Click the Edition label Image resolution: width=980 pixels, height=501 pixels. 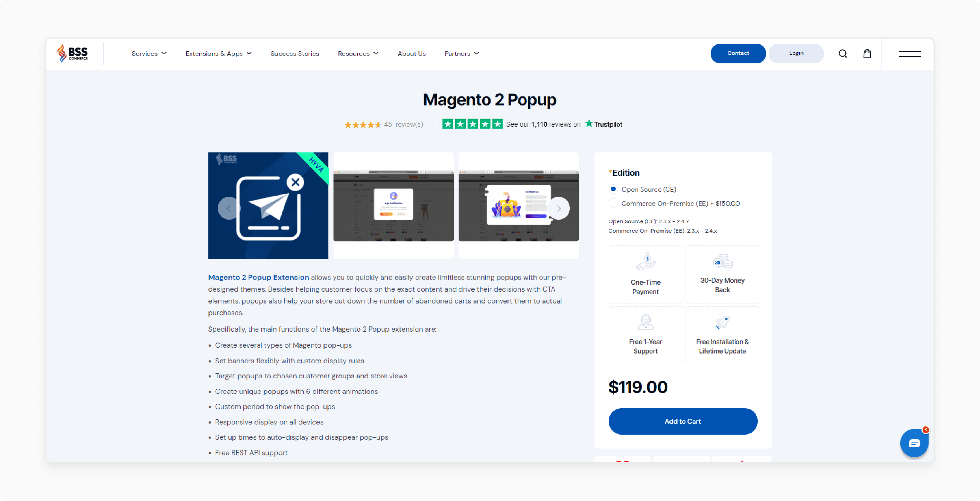[624, 173]
